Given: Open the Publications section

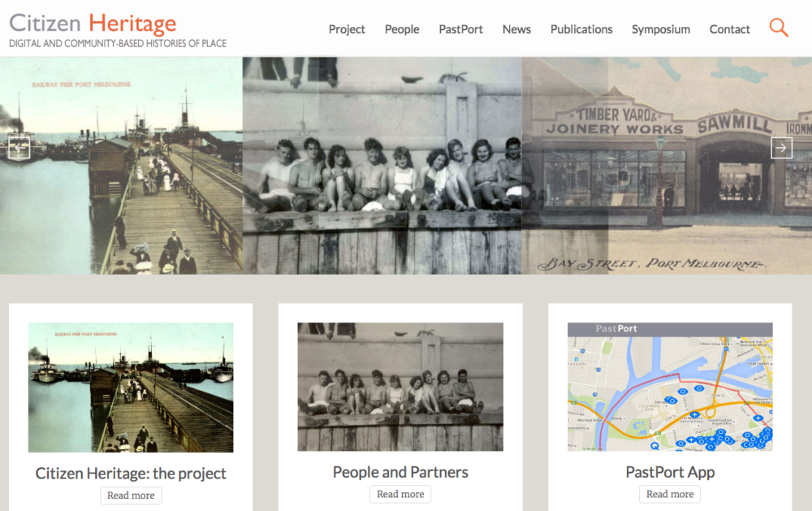Looking at the screenshot, I should tap(581, 29).
